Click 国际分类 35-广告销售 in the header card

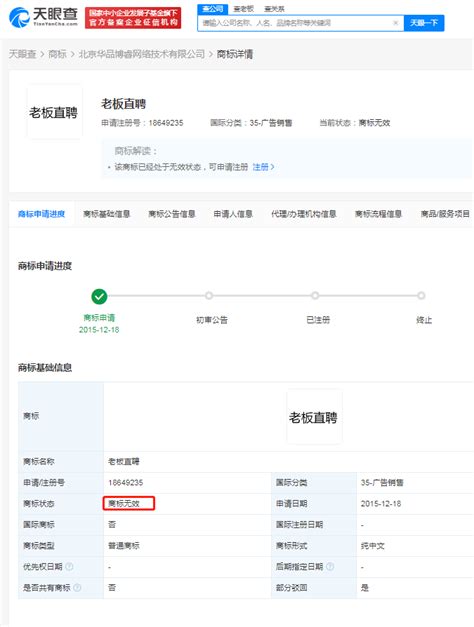click(x=251, y=123)
